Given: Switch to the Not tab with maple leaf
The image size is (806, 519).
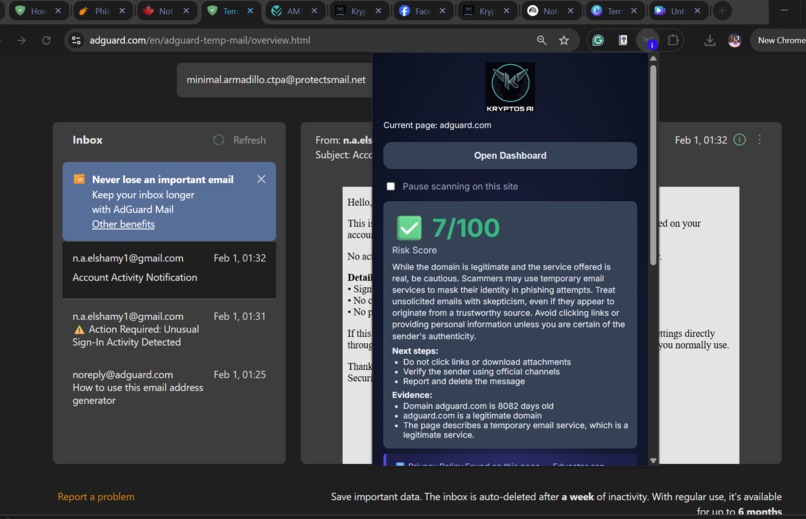Looking at the screenshot, I should (x=166, y=11).
